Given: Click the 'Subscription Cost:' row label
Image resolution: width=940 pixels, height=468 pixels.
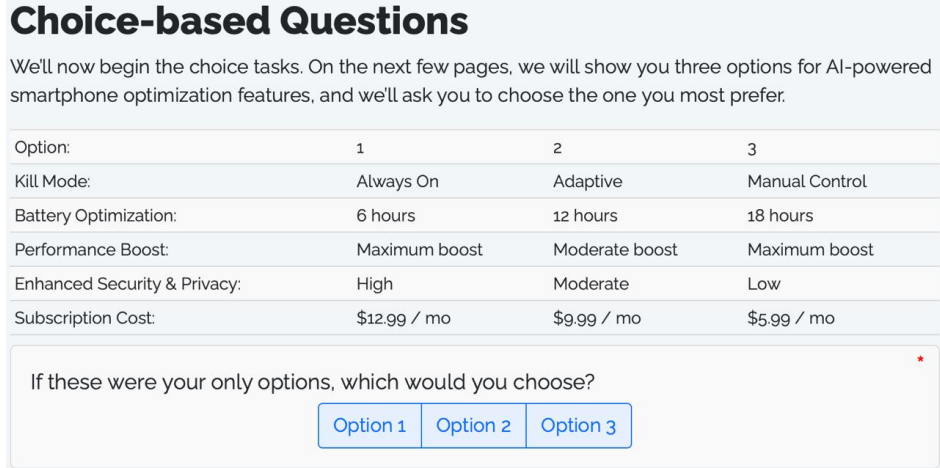Looking at the screenshot, I should point(85,318).
